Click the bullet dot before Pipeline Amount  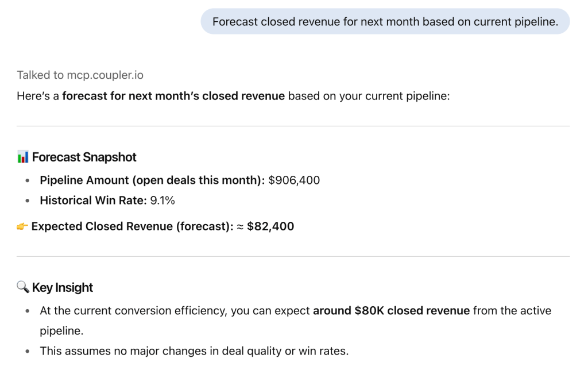(28, 181)
